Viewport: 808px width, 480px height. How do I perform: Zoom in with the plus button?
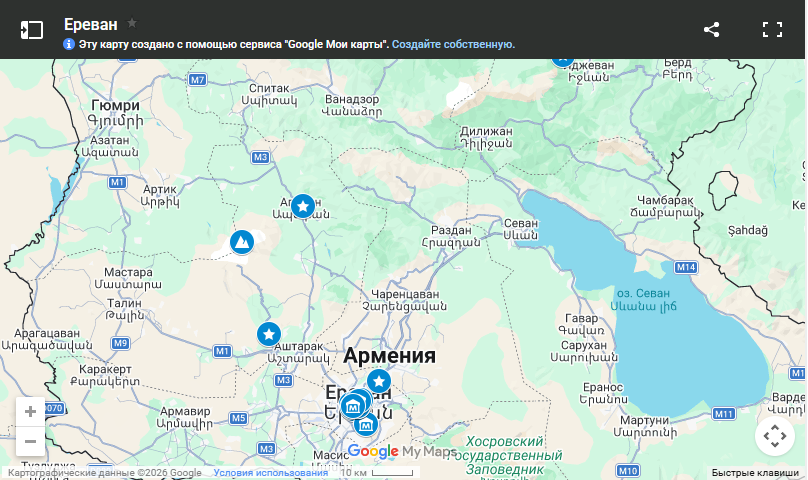30,411
